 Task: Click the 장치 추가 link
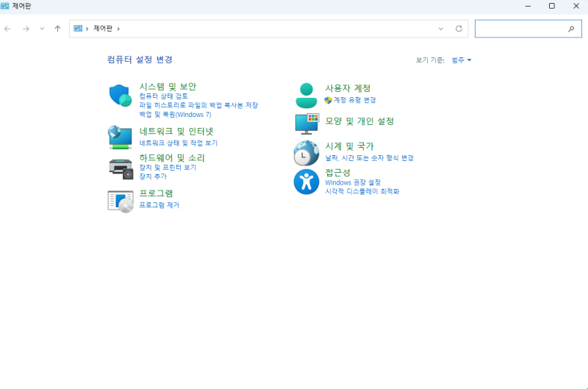click(153, 176)
